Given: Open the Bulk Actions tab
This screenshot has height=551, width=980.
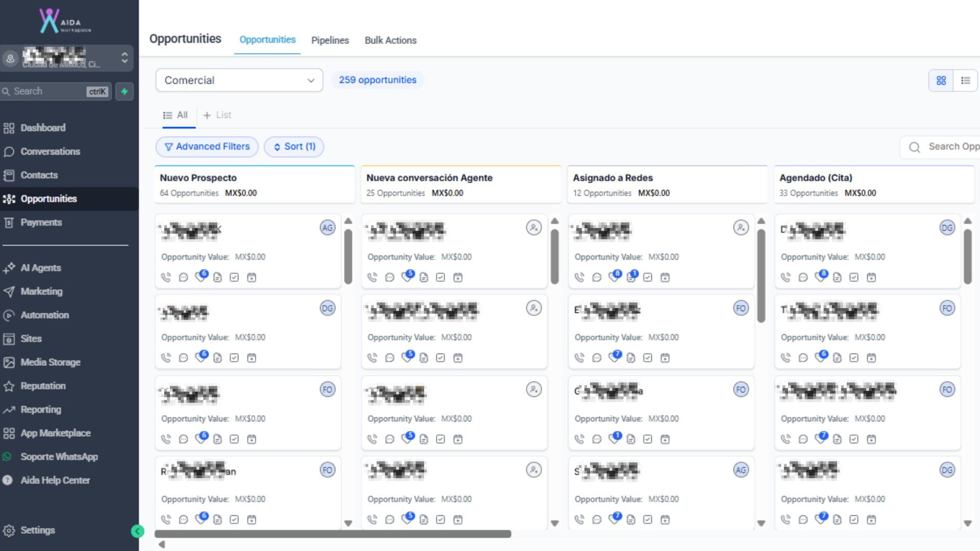Looking at the screenshot, I should coord(390,40).
